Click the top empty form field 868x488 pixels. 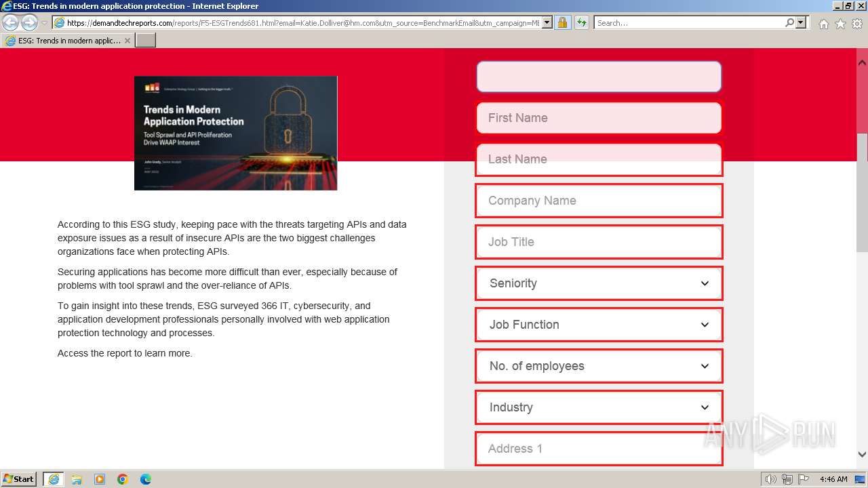pos(599,77)
